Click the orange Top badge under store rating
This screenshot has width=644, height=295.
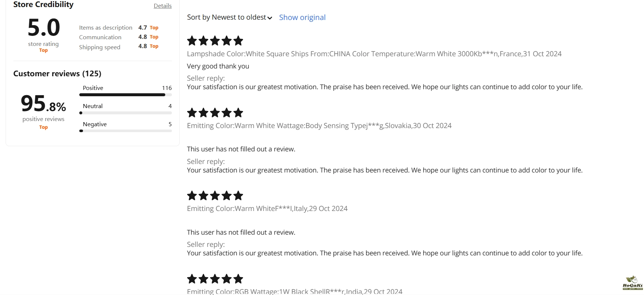pos(43,50)
